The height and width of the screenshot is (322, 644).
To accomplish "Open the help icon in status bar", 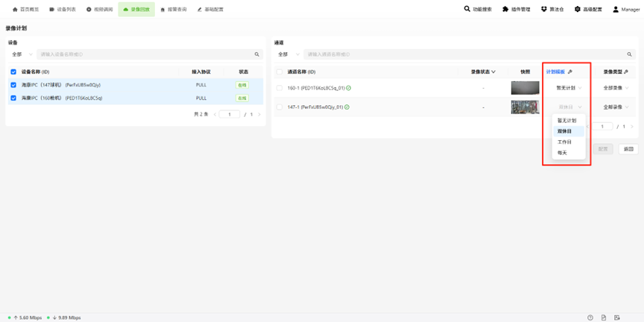I will pyautogui.click(x=590, y=318).
